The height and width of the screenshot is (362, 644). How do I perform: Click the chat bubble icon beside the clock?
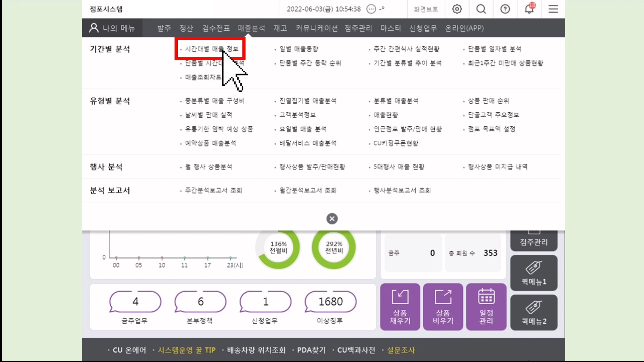click(x=371, y=9)
